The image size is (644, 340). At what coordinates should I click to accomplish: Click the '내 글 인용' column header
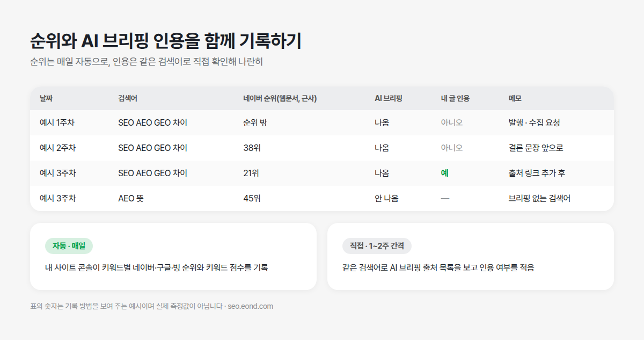click(x=456, y=99)
